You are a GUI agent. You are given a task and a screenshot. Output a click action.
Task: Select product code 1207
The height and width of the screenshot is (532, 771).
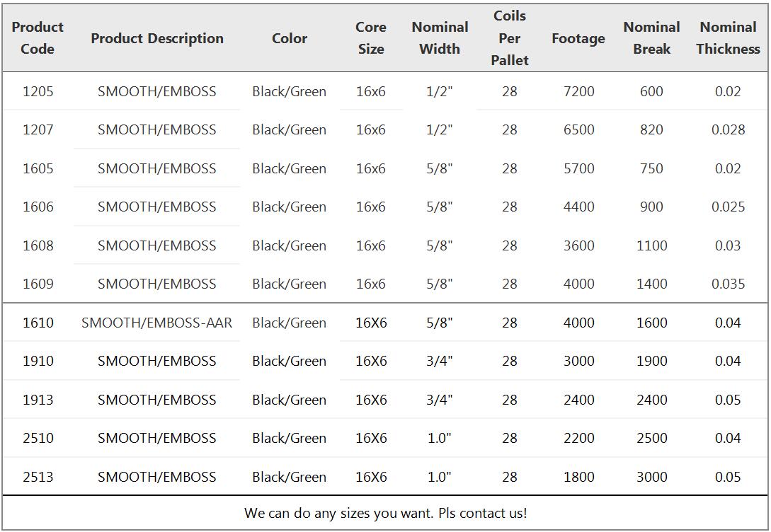[38, 129]
